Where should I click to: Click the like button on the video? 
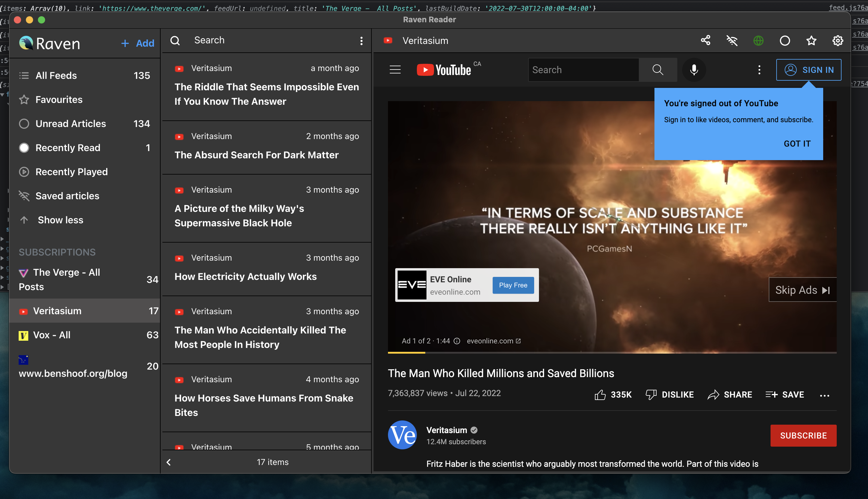(x=601, y=394)
